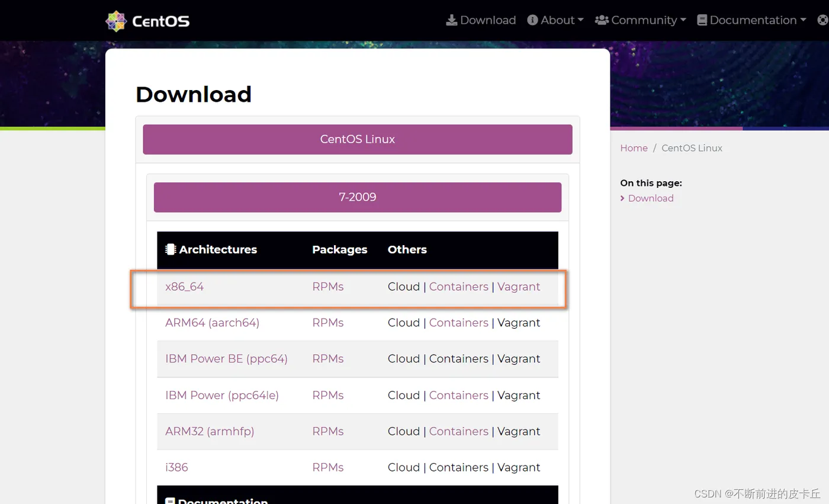
Task: Click the CentOS Linux breadcrumb text
Action: pyautogui.click(x=692, y=148)
